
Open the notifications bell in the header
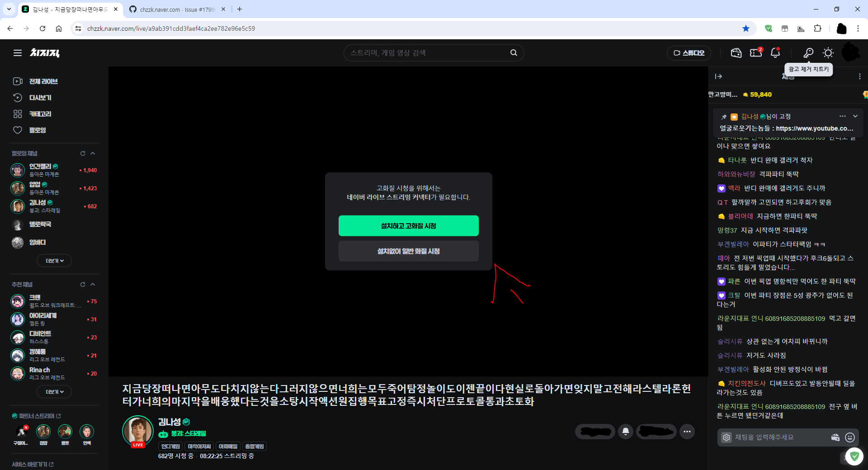[x=775, y=53]
